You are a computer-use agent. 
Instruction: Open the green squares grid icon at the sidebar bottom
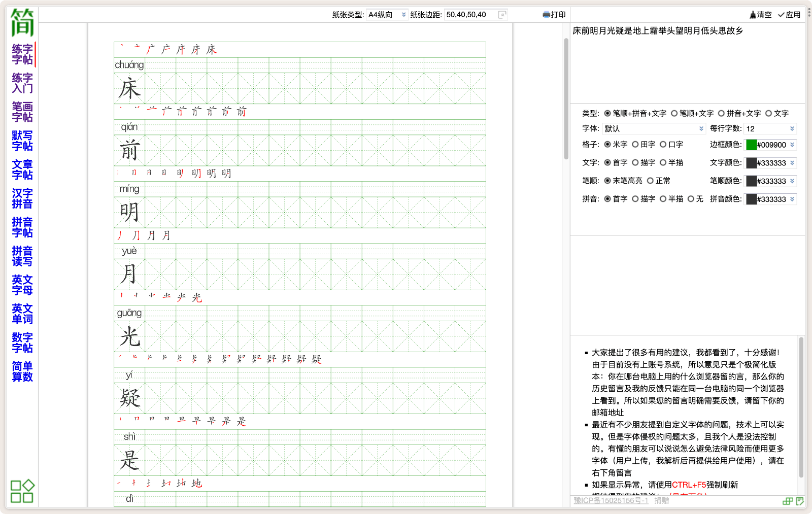pos(22,491)
